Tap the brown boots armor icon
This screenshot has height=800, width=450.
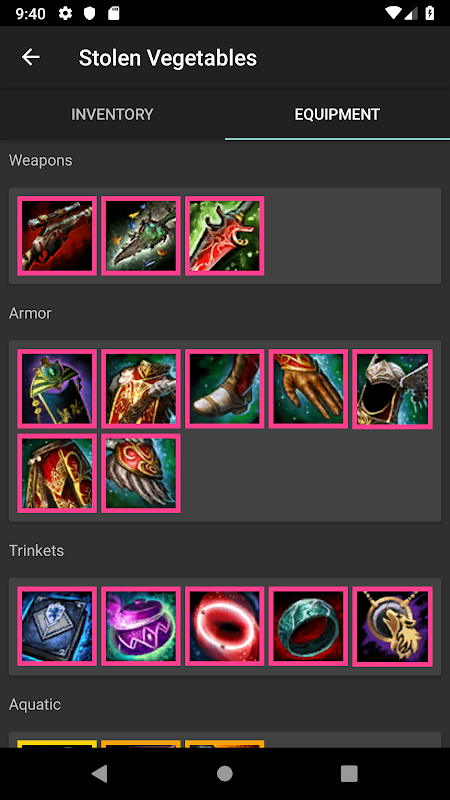pos(224,389)
